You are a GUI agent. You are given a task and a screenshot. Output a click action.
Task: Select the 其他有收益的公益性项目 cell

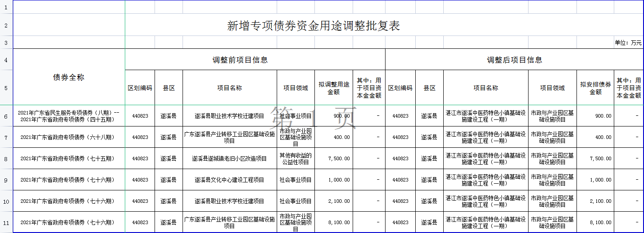296,158
